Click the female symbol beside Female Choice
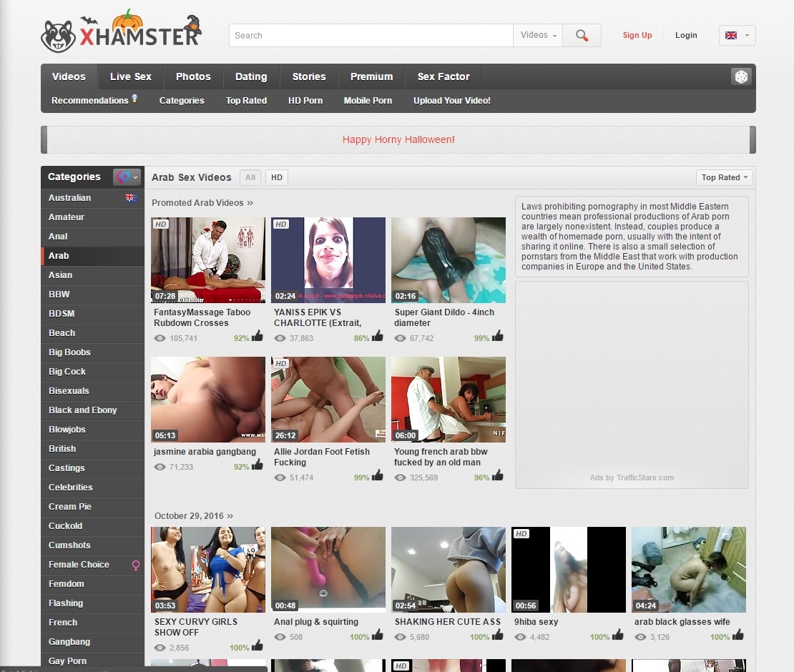 136,565
